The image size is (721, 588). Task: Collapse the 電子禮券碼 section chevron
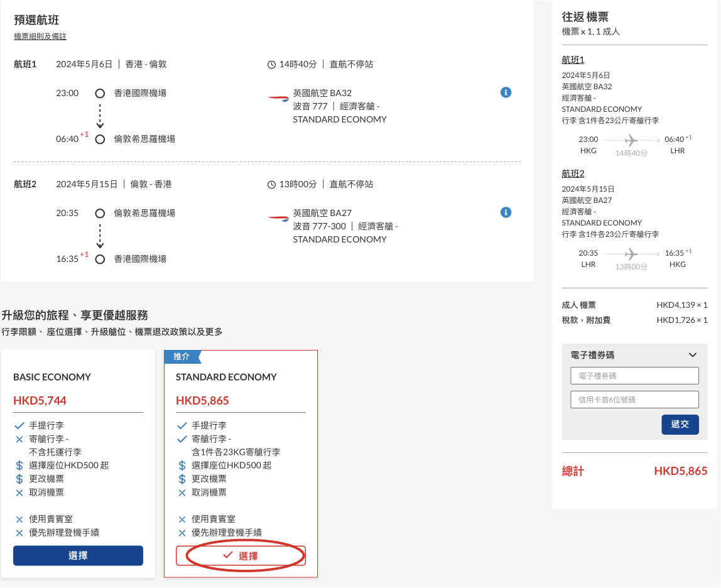693,355
